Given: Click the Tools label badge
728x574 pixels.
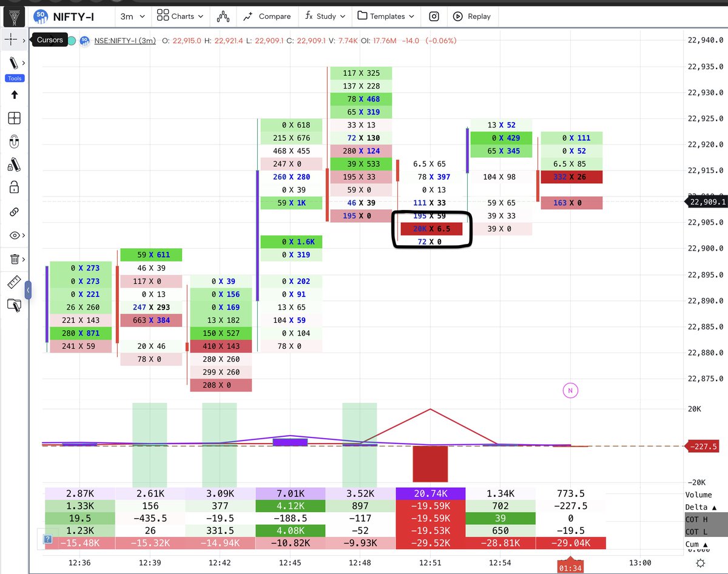Looking at the screenshot, I should tap(15, 78).
